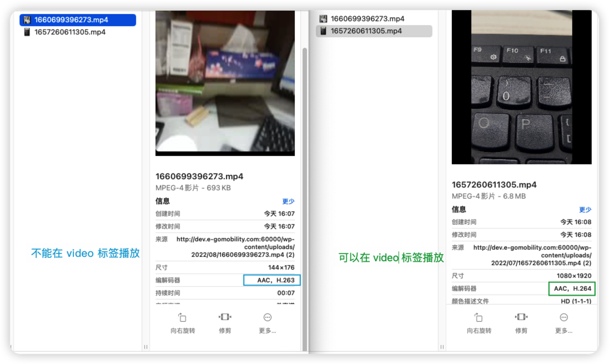Click 修剪 label in left window
Viewport: 609px width, 364px height.
coord(225,331)
